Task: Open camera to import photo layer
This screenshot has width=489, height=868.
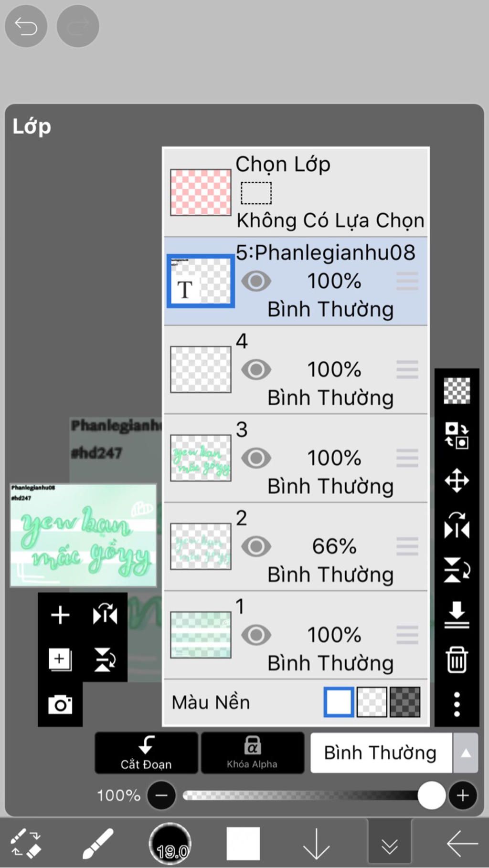Action: (x=60, y=704)
